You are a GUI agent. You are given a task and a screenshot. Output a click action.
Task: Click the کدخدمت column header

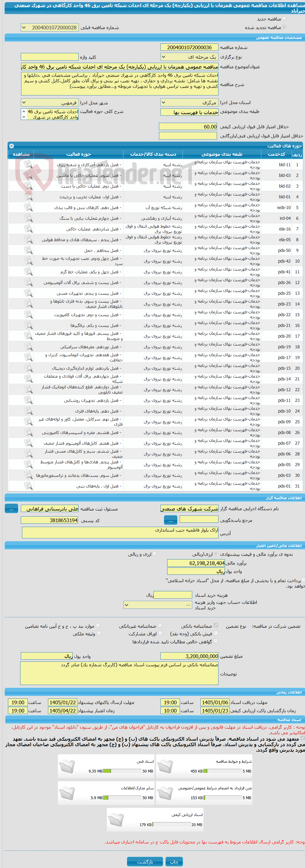pyautogui.click(x=276, y=154)
